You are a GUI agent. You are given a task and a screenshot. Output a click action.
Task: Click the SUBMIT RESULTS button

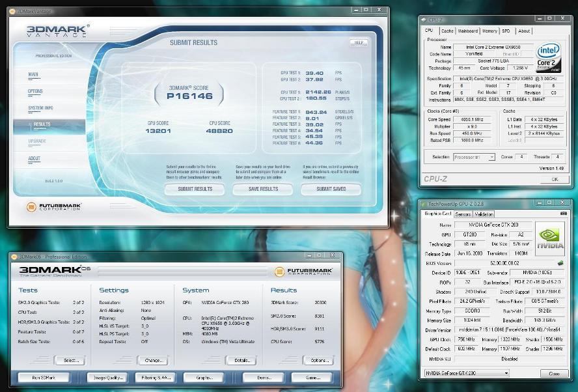(x=195, y=189)
